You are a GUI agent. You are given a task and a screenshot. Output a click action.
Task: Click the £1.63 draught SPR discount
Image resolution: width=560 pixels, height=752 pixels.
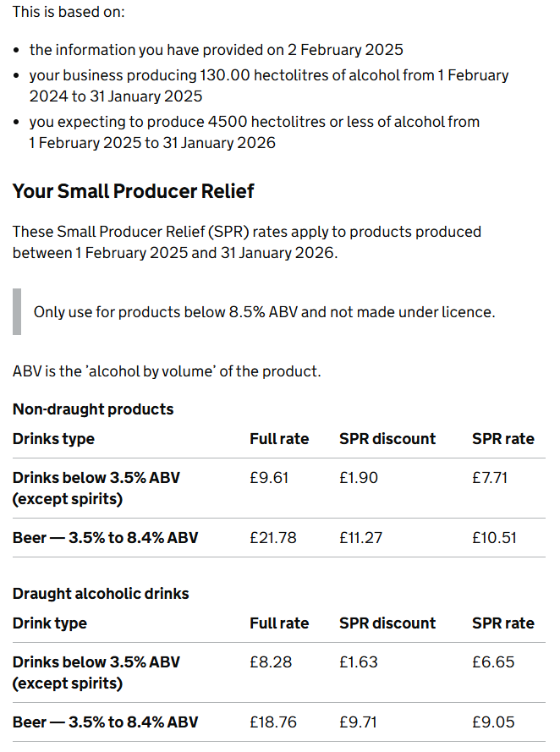[x=359, y=662]
